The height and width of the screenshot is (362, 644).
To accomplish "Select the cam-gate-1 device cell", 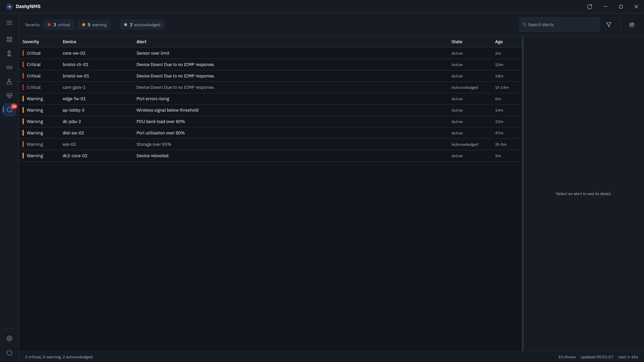I will tap(74, 87).
